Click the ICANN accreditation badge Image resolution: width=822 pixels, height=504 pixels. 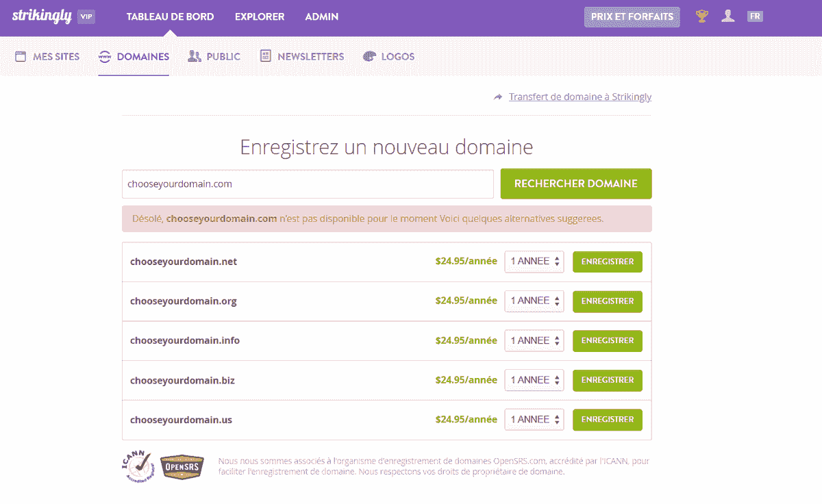pos(138,468)
